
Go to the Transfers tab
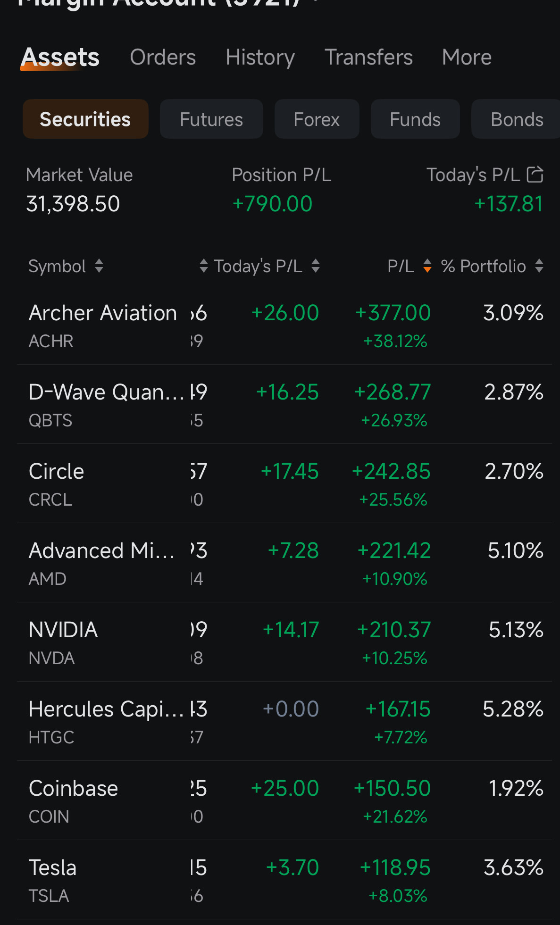pos(368,58)
